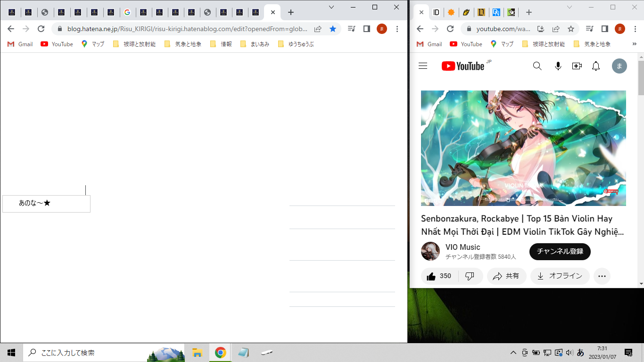The width and height of the screenshot is (644, 362).
Task: Bookmark the YouTube page with the star
Action: tap(571, 29)
